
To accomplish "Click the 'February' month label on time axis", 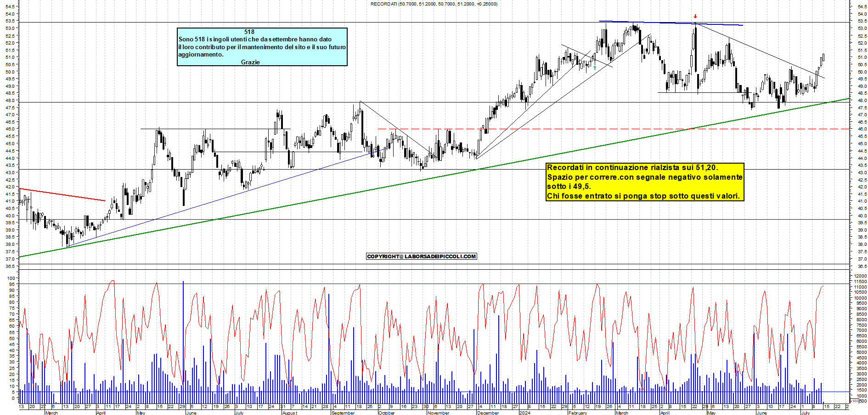I will click(577, 413).
